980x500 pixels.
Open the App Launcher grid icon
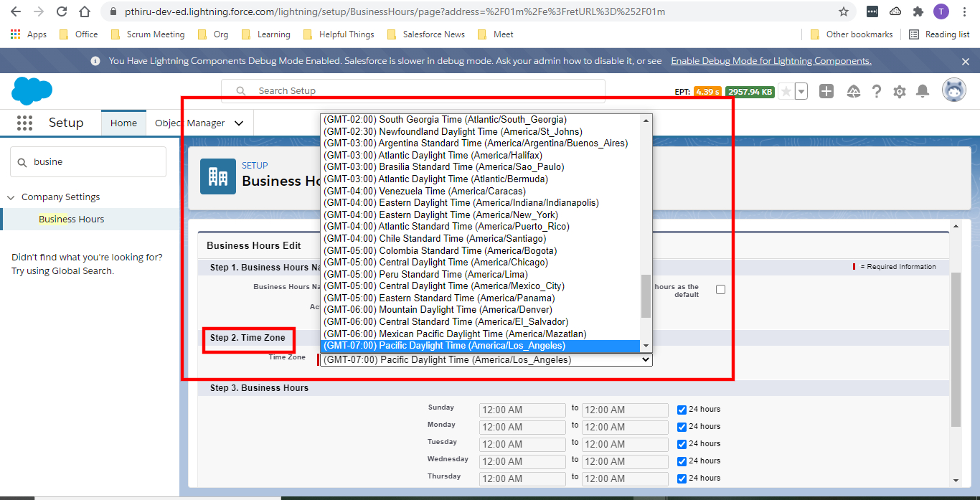[24, 123]
